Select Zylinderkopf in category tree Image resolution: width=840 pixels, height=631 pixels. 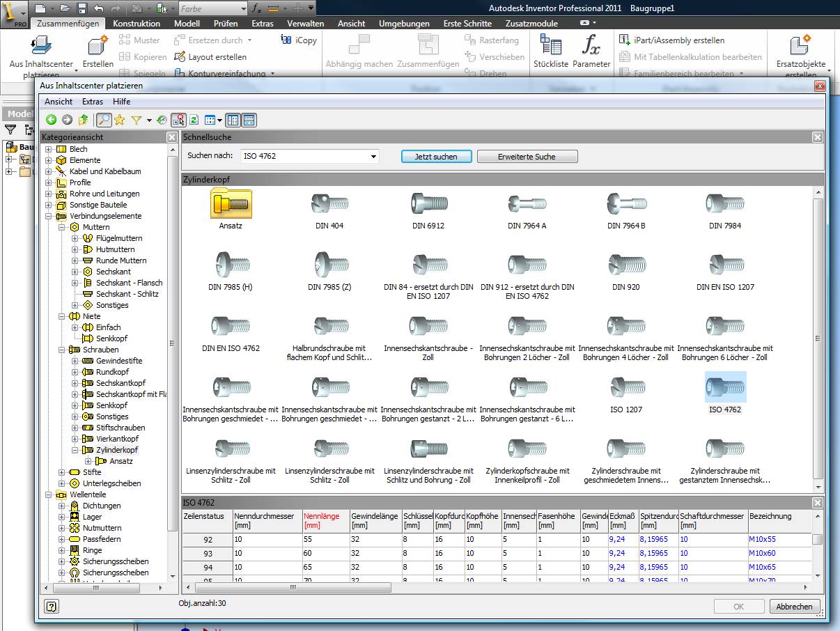117,450
